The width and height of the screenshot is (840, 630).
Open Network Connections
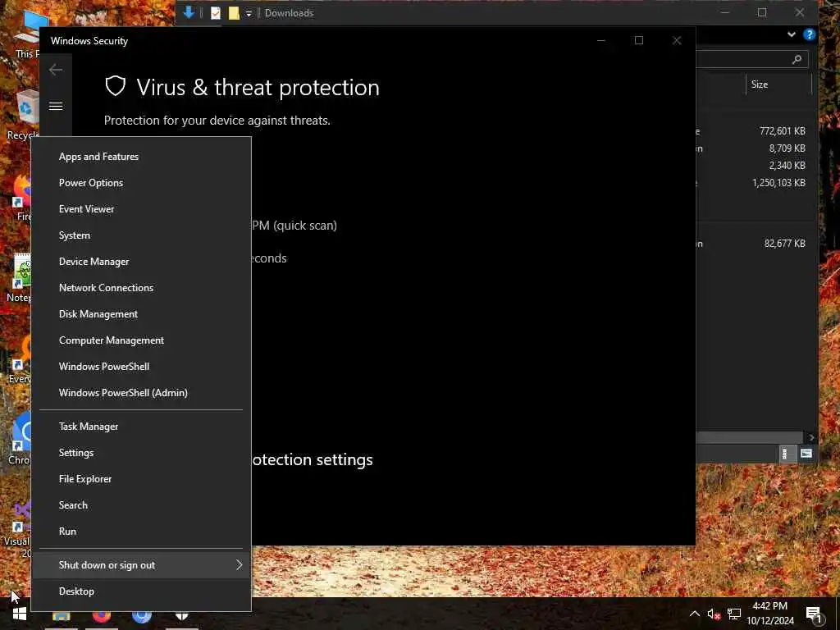point(141,288)
